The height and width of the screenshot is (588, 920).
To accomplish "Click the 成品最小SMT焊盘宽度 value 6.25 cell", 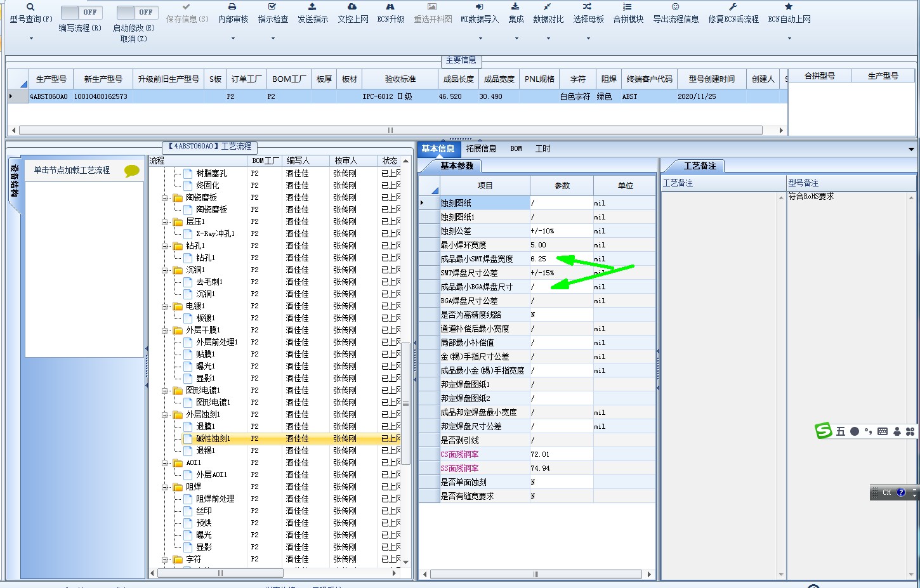I will [x=562, y=259].
